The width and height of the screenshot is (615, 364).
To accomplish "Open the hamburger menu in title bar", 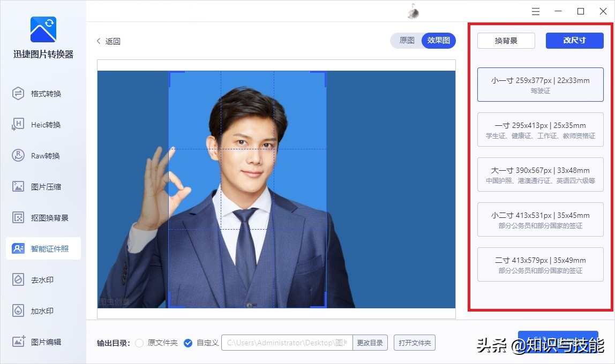I will coord(536,11).
